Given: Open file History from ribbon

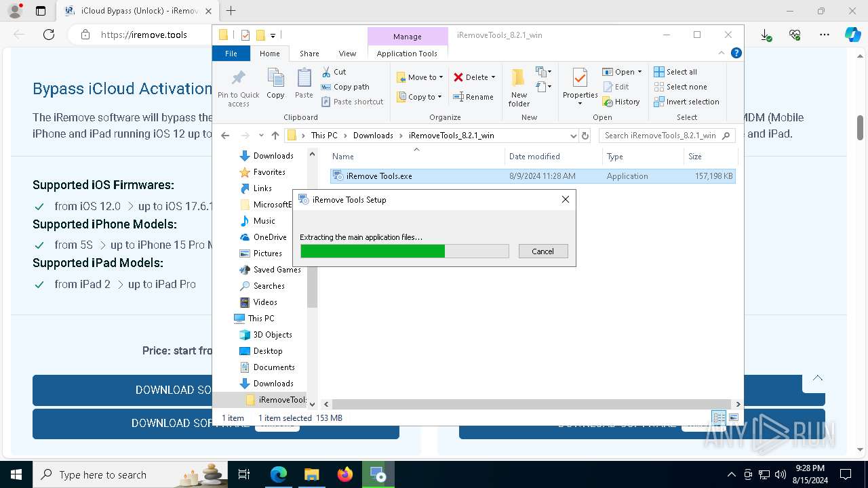Looking at the screenshot, I should pos(620,102).
